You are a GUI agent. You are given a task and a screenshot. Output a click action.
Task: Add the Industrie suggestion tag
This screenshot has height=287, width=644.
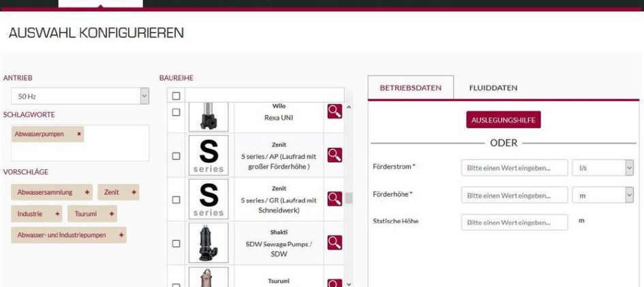[57, 214]
